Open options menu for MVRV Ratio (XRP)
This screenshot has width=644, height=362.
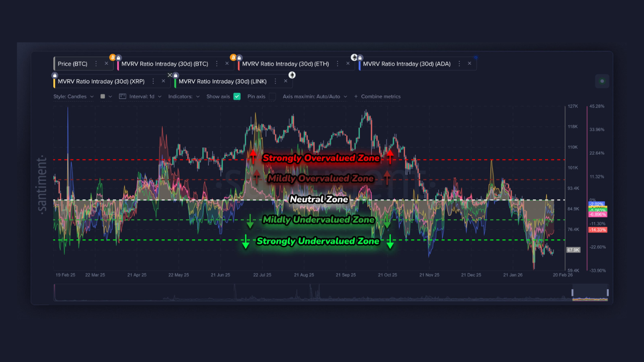(153, 81)
